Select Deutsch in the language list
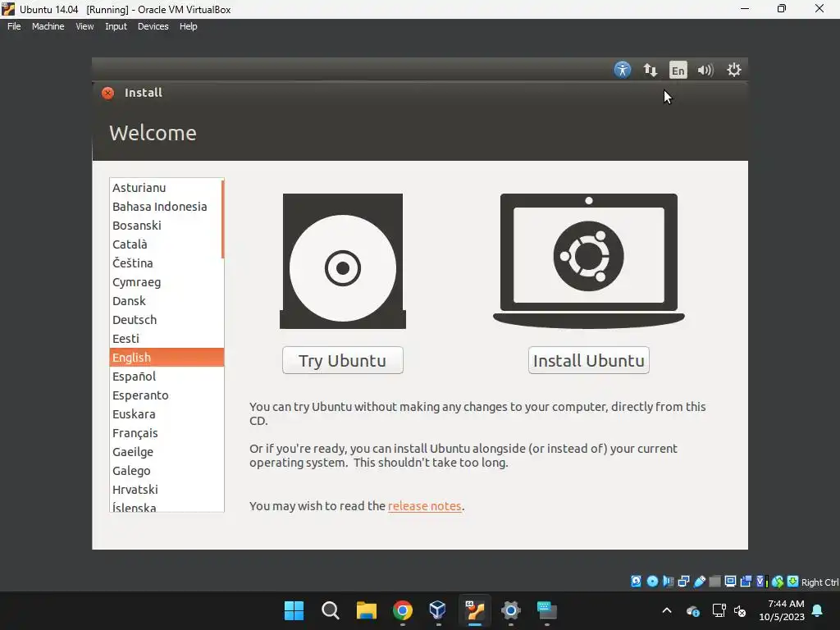This screenshot has height=630, width=840. [166, 320]
